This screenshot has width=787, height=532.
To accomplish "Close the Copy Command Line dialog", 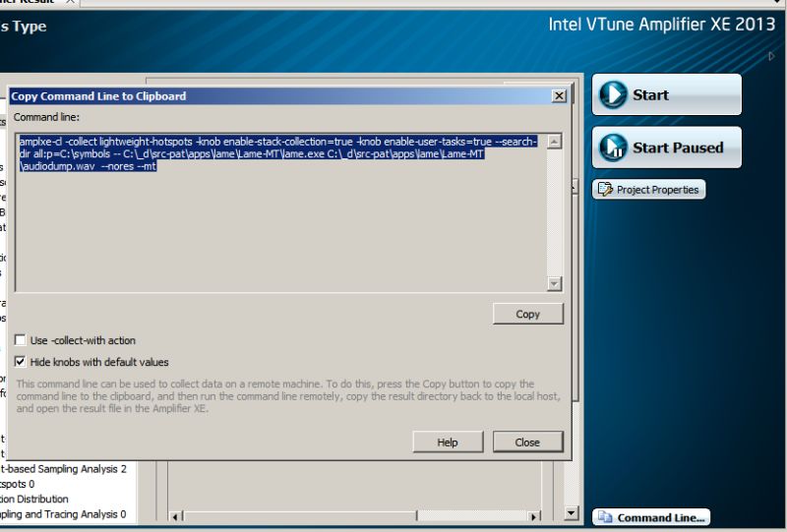I will point(528,443).
